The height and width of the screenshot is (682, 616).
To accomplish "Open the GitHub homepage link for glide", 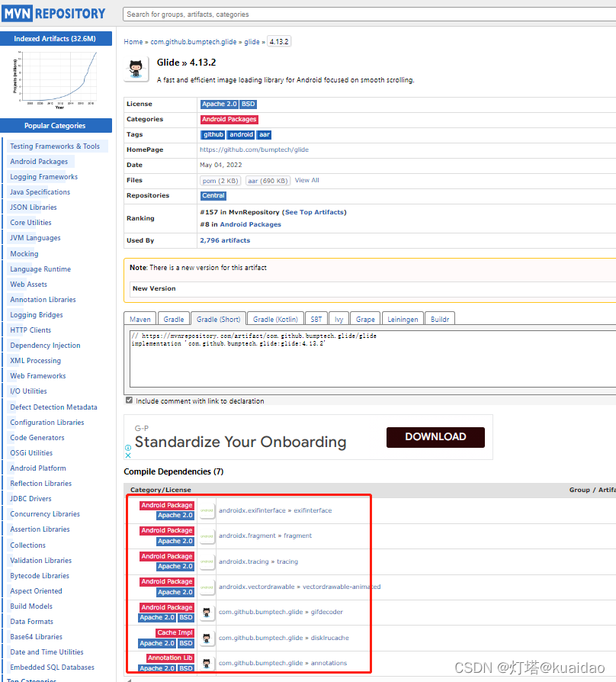I will click(255, 150).
